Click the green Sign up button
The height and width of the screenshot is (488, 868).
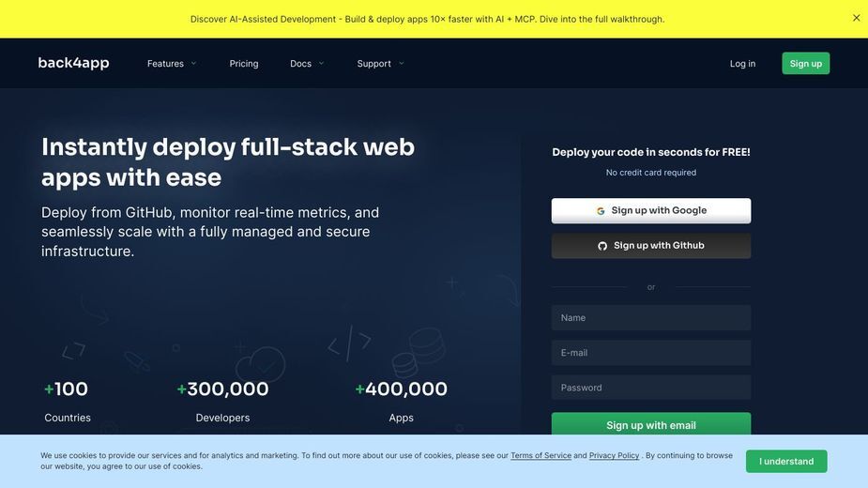click(805, 63)
